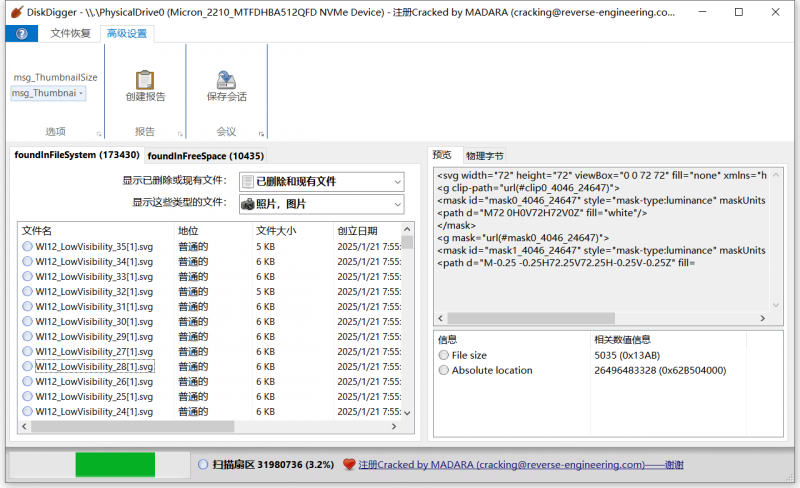Switch to the 物理字节 tab

point(485,156)
